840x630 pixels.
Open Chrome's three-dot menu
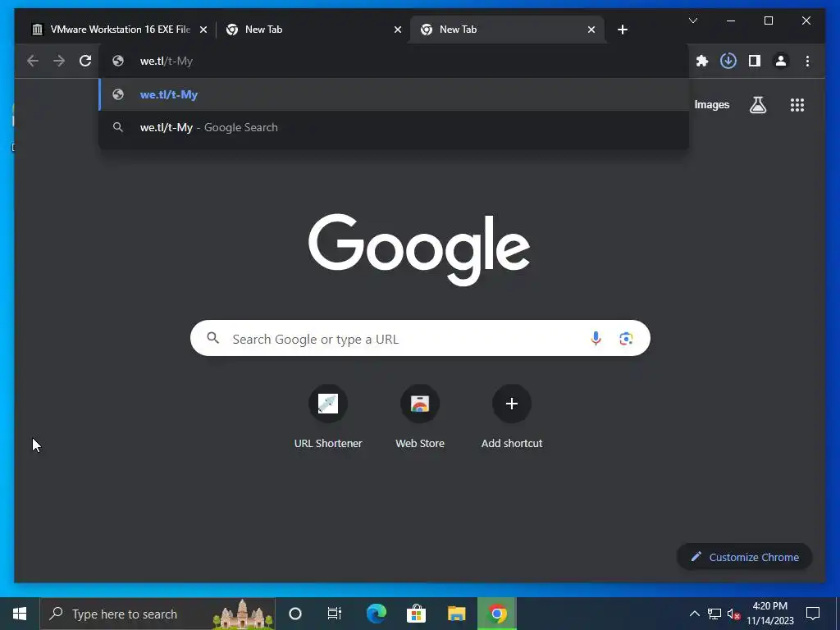coord(807,61)
